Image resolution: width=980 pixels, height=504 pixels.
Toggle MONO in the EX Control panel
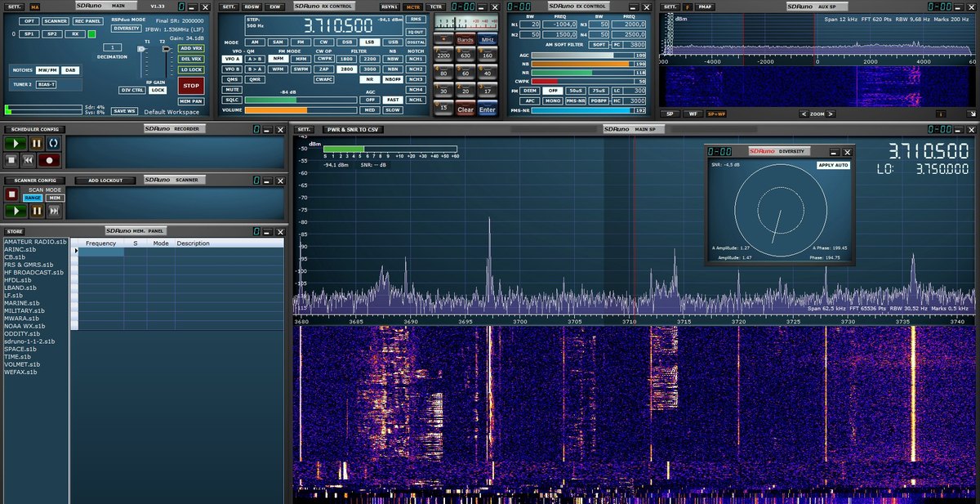click(x=553, y=100)
